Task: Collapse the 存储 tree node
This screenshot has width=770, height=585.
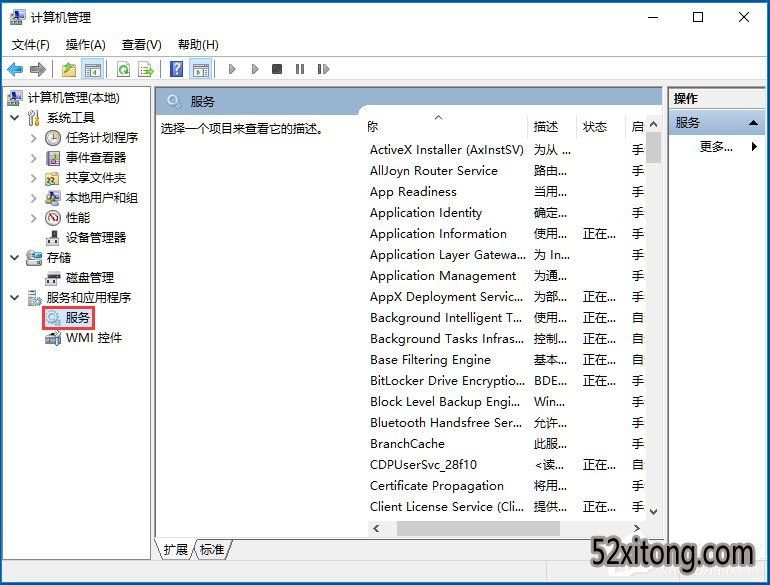Action: (x=15, y=258)
